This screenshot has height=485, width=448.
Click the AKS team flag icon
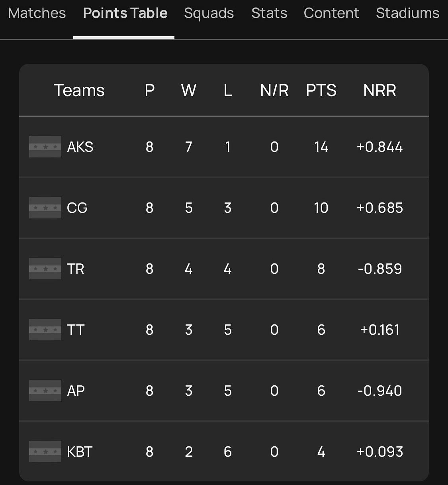click(45, 147)
